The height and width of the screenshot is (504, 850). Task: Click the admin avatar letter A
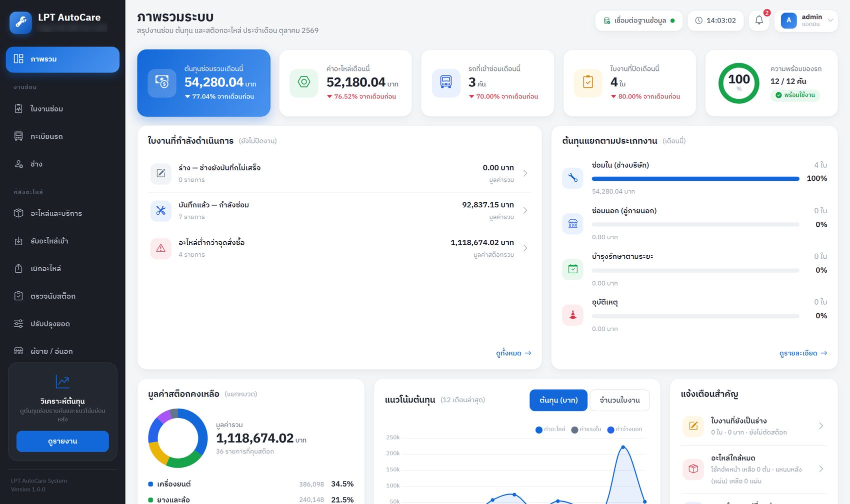(x=788, y=20)
